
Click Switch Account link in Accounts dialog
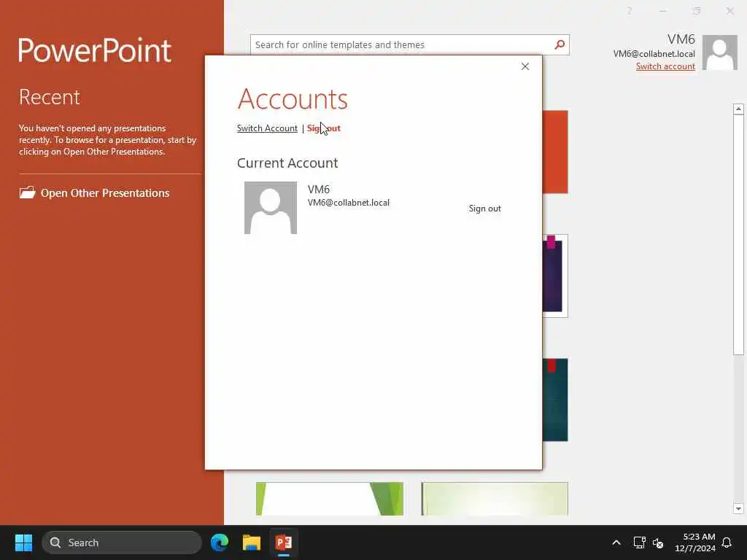coord(267,128)
